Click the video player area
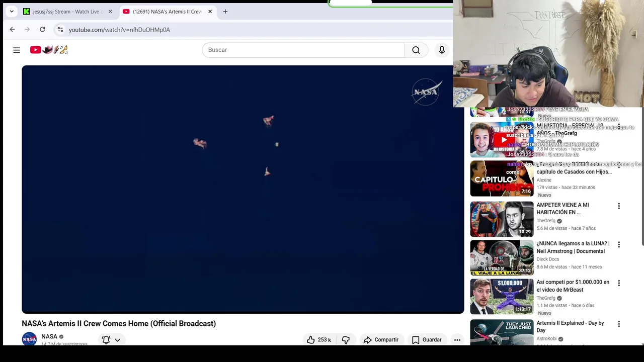Viewport: 644px width, 362px height. click(243, 190)
